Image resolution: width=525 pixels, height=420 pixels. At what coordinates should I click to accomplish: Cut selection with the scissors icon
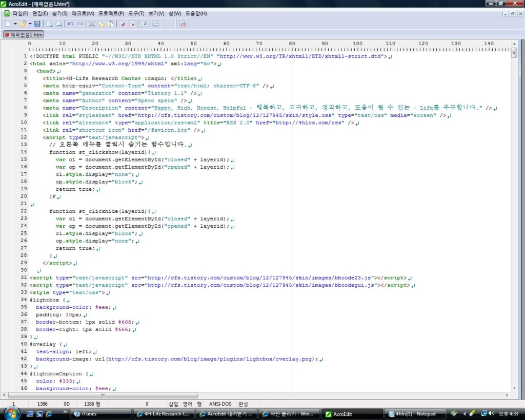(92, 24)
